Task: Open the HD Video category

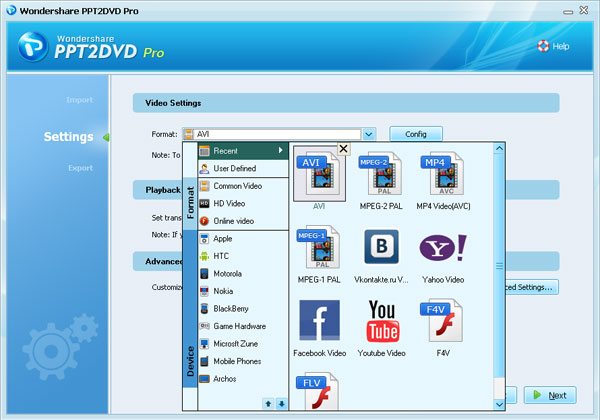Action: (x=243, y=203)
